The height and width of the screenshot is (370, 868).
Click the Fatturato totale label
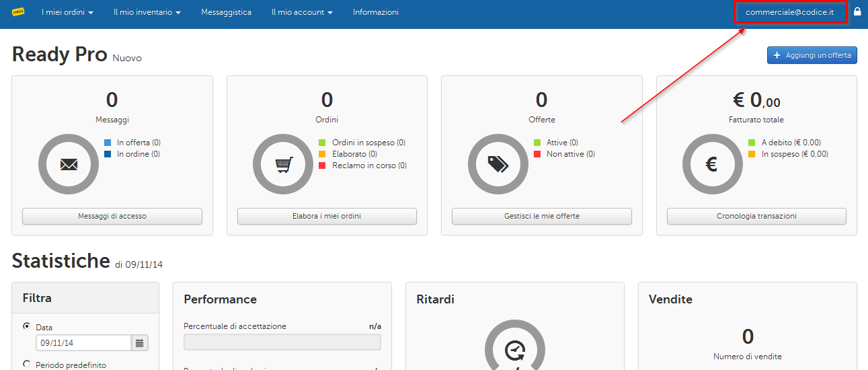coord(756,120)
